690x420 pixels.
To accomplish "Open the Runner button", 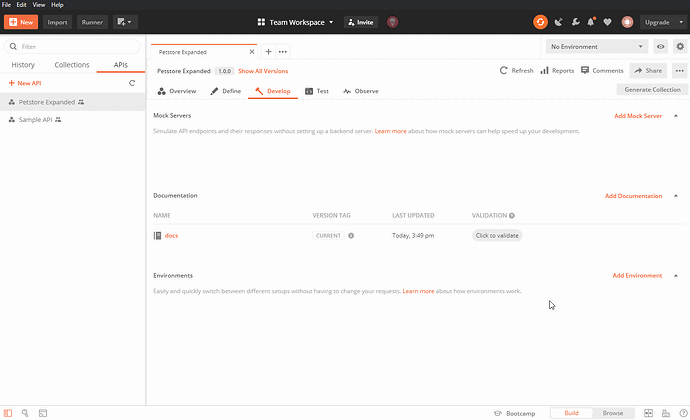I will point(92,22).
